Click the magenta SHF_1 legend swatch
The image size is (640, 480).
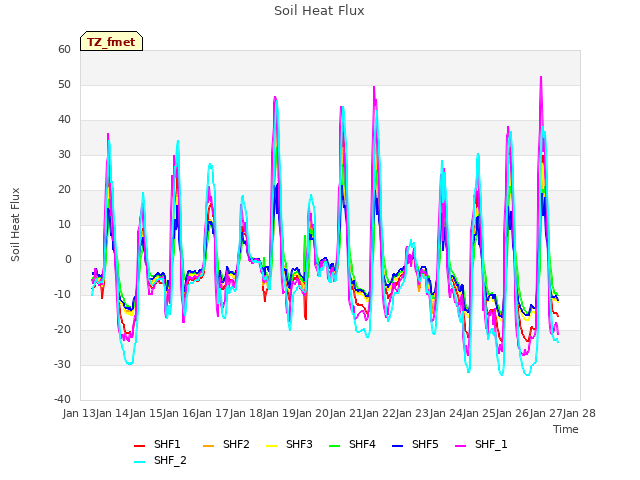pos(460,446)
